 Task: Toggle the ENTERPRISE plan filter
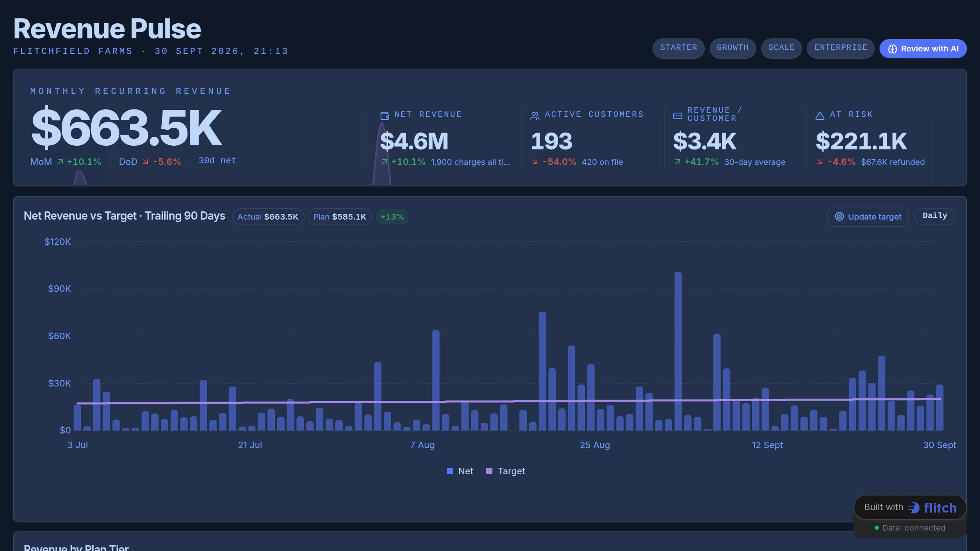(840, 48)
